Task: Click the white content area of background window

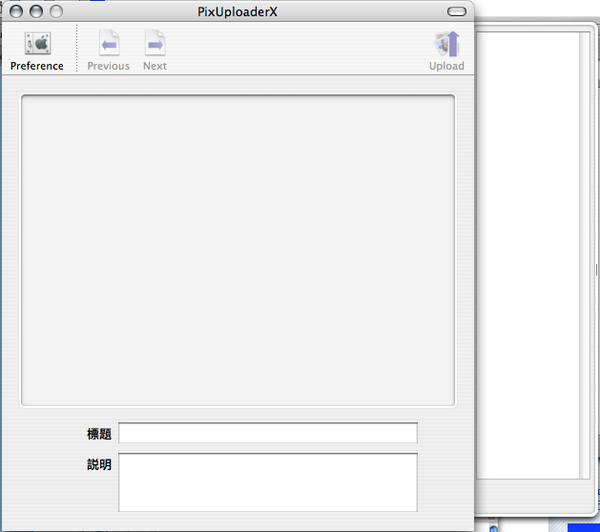Action: tap(528, 255)
